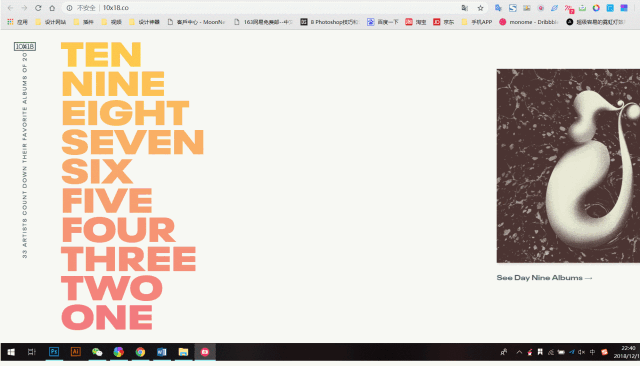Open Illustrator from the taskbar
Viewport: 640px width, 366px height.
pos(76,352)
